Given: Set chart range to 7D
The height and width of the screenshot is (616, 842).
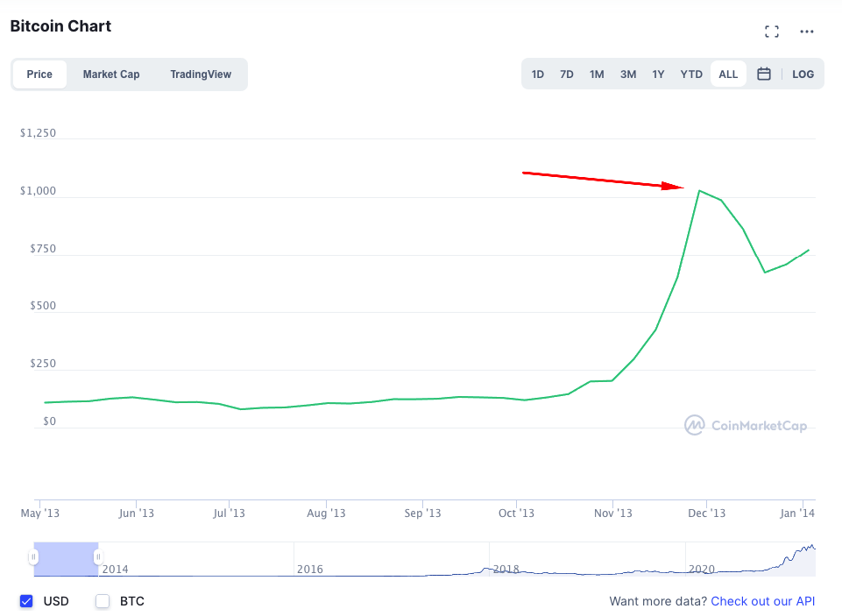Looking at the screenshot, I should click(567, 74).
